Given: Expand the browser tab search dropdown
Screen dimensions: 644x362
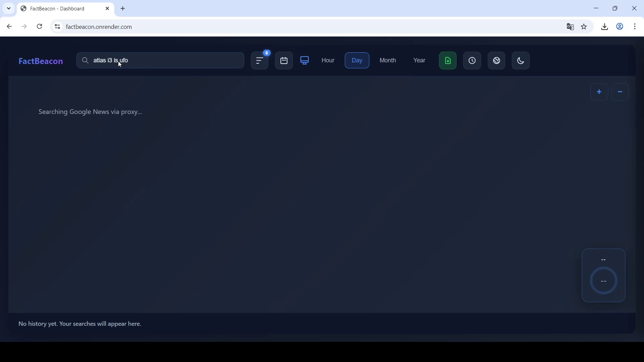Looking at the screenshot, I should 9,9.
